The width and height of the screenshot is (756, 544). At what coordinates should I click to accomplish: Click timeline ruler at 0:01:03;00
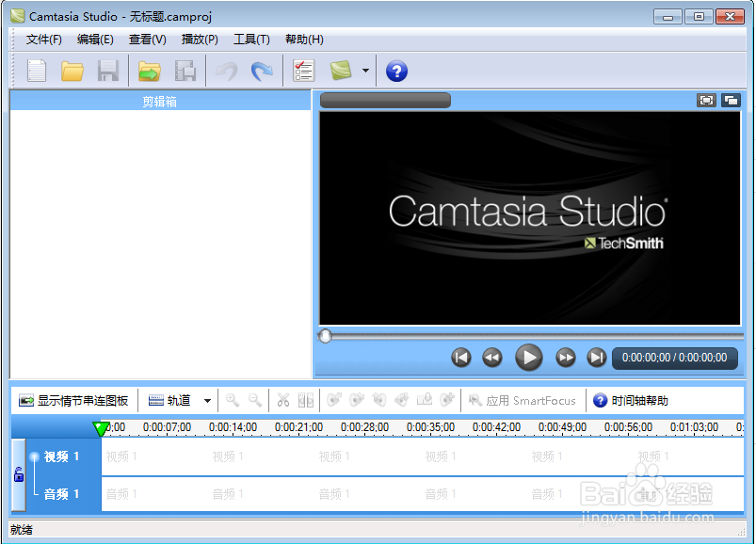point(694,427)
